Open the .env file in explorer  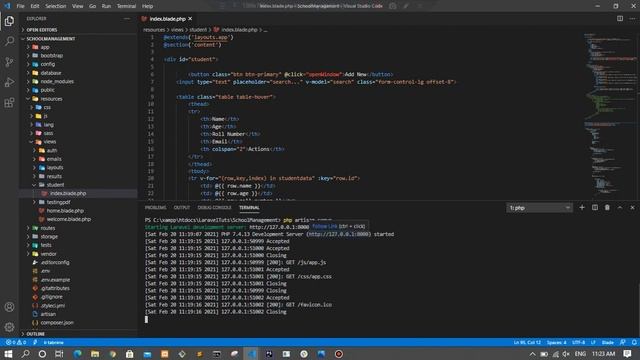point(45,271)
